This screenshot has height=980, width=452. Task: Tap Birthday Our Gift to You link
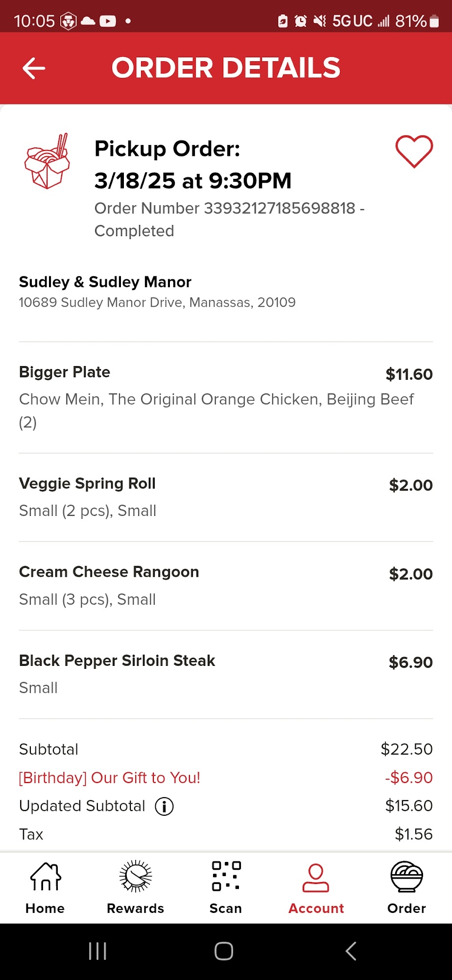[x=110, y=778]
